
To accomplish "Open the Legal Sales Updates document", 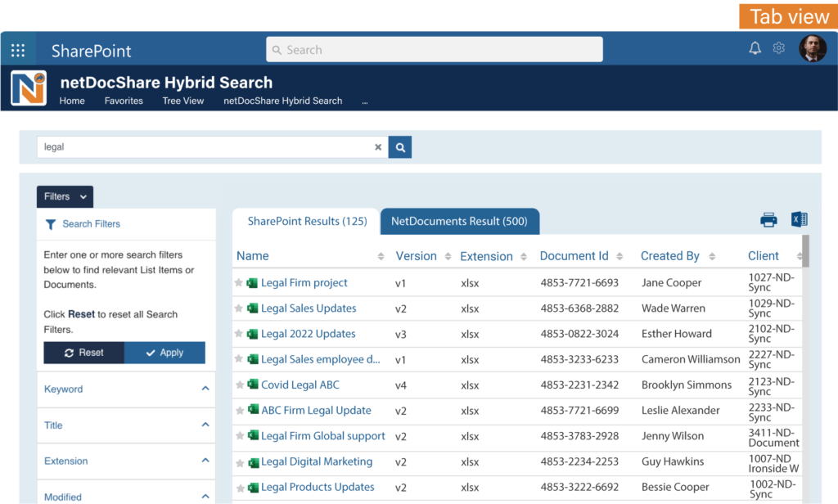I will [309, 308].
